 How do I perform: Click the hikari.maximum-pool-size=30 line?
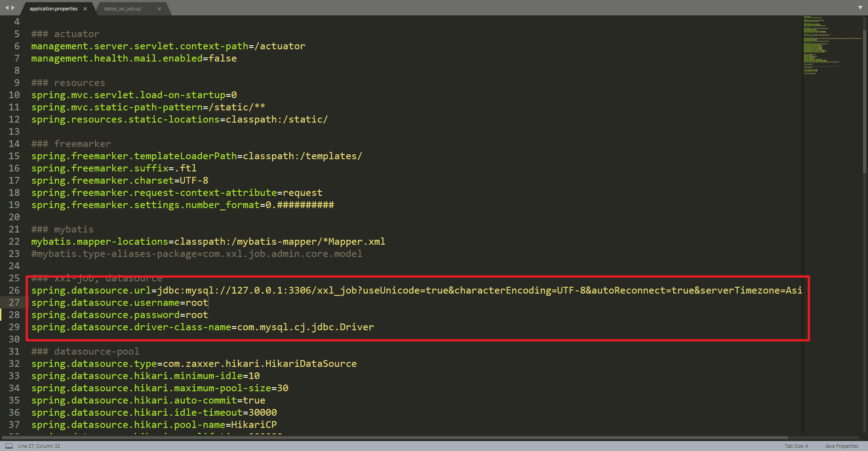[160, 388]
